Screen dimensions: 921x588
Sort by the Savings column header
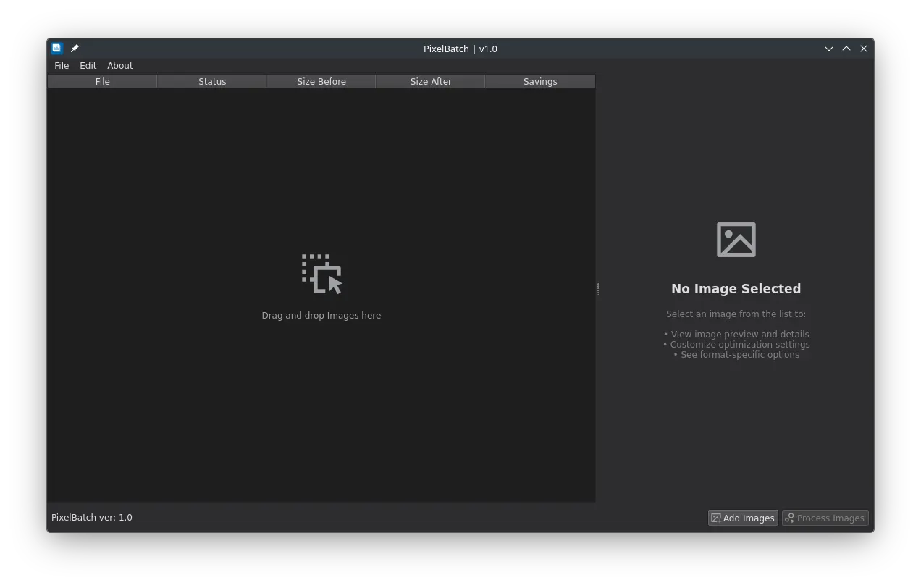coord(540,82)
